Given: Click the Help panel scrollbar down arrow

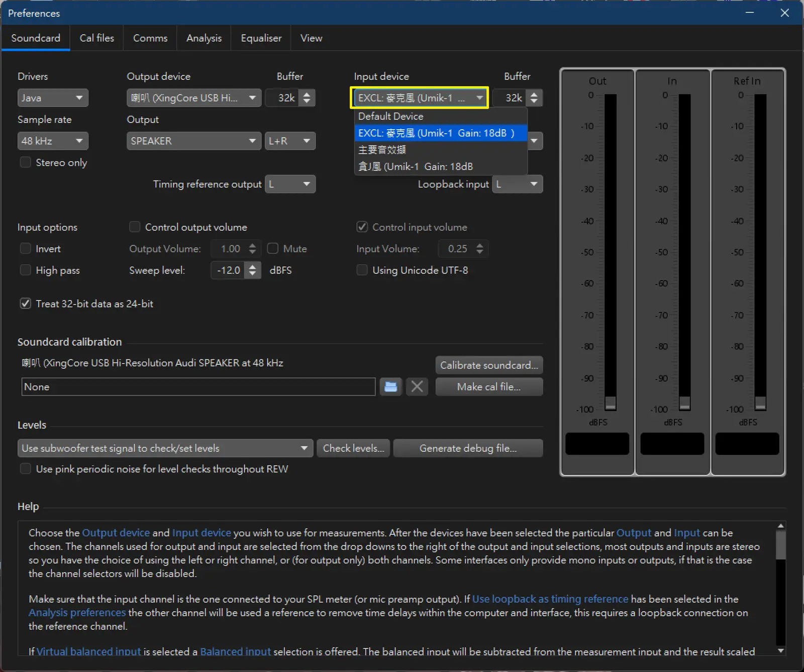Looking at the screenshot, I should click(x=780, y=650).
